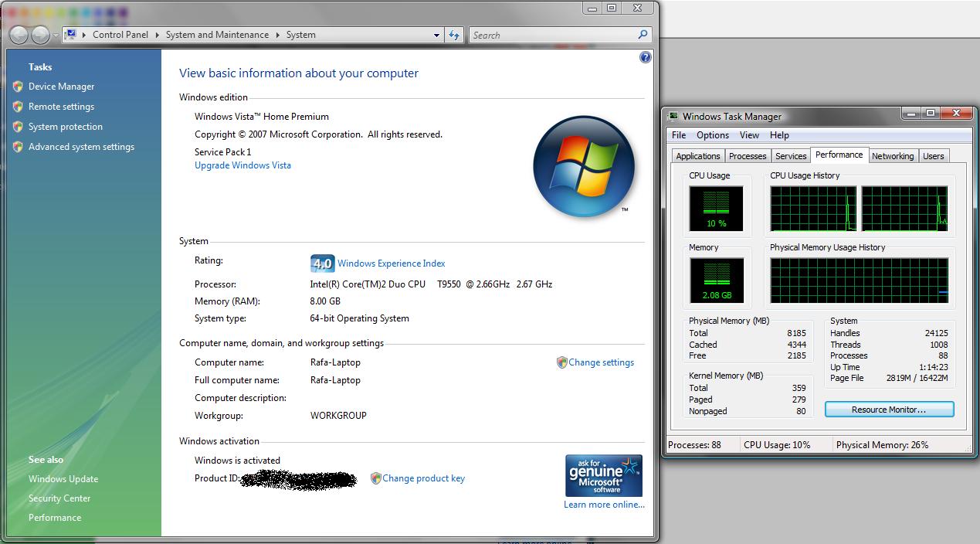Click '64-bit Operating System' text
Screen dimensions: 980x544
(x=359, y=318)
